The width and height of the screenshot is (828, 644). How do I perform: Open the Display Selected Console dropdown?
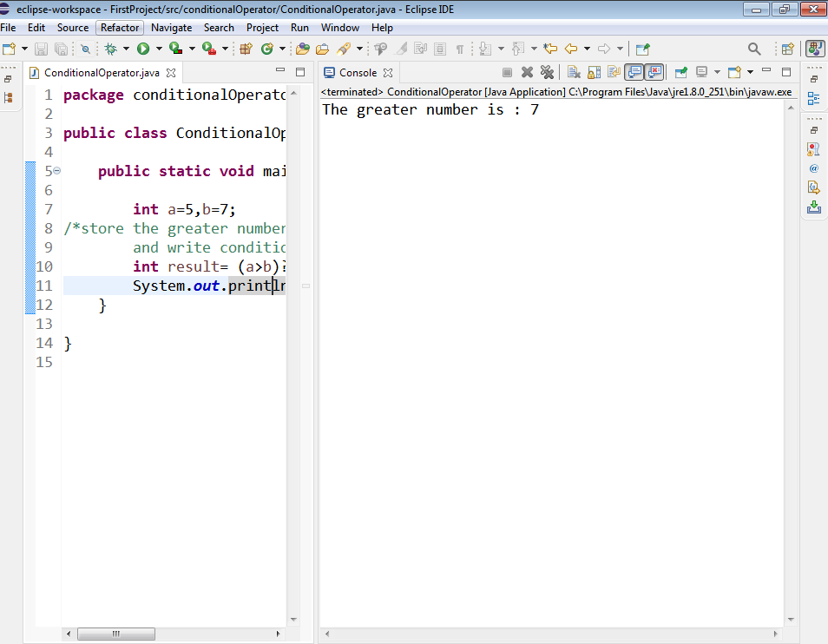(717, 72)
